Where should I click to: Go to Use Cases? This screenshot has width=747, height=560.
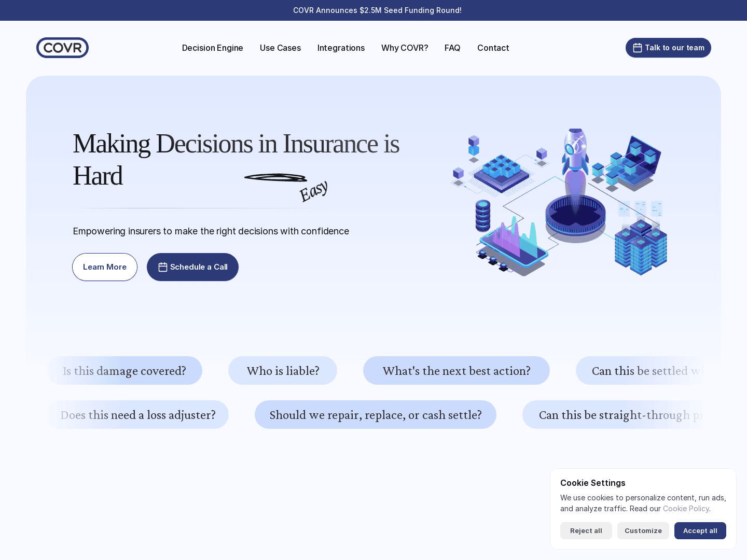[x=280, y=48]
